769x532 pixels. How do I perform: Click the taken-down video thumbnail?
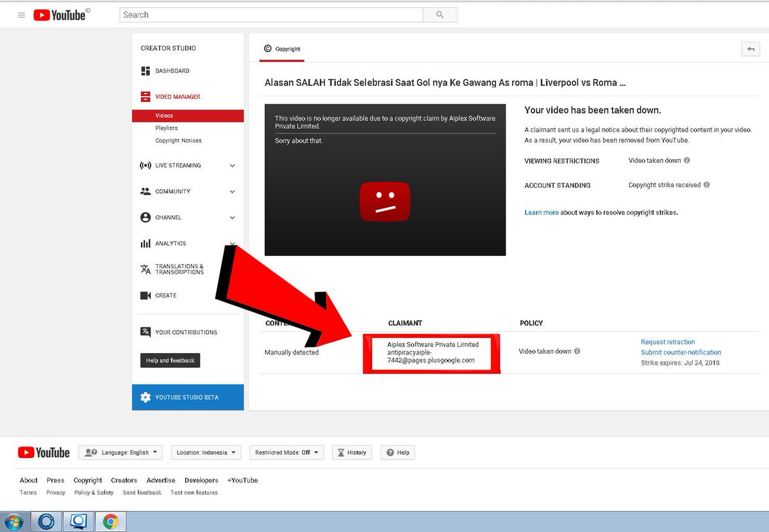(x=385, y=180)
